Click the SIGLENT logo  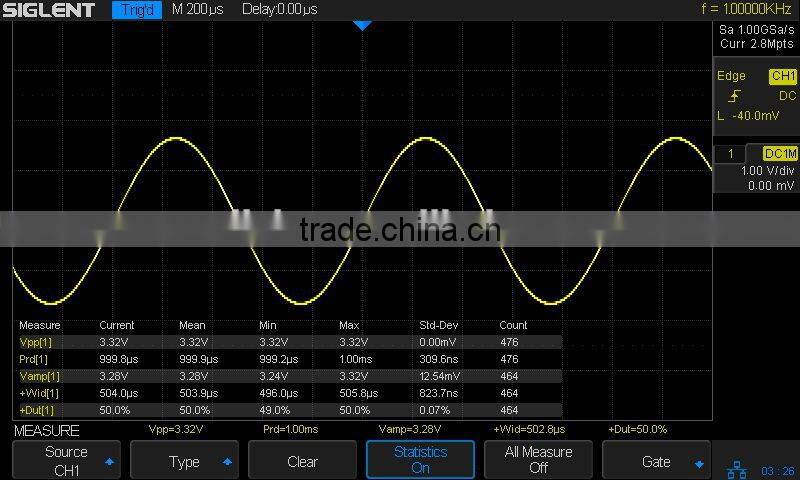tap(48, 10)
